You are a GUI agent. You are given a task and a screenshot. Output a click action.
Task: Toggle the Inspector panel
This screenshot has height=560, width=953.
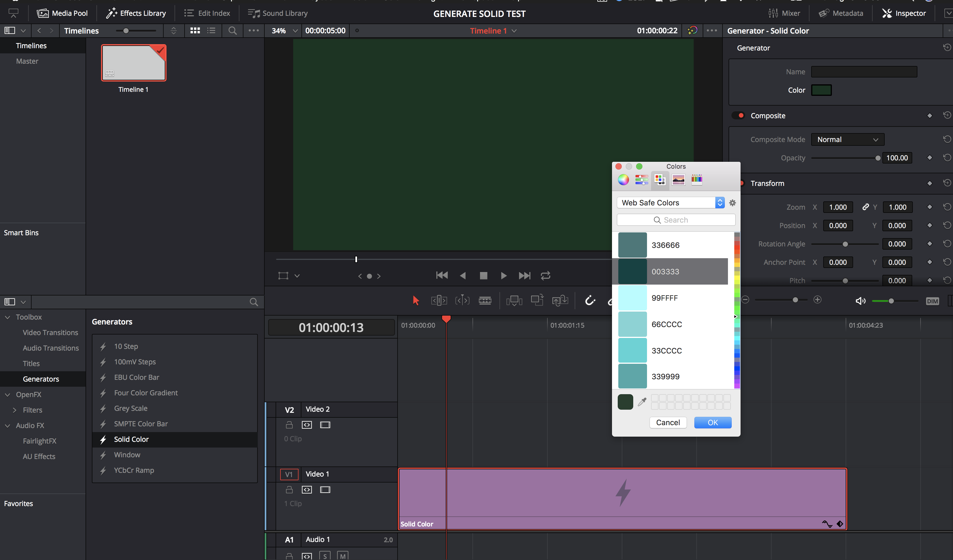pyautogui.click(x=904, y=13)
